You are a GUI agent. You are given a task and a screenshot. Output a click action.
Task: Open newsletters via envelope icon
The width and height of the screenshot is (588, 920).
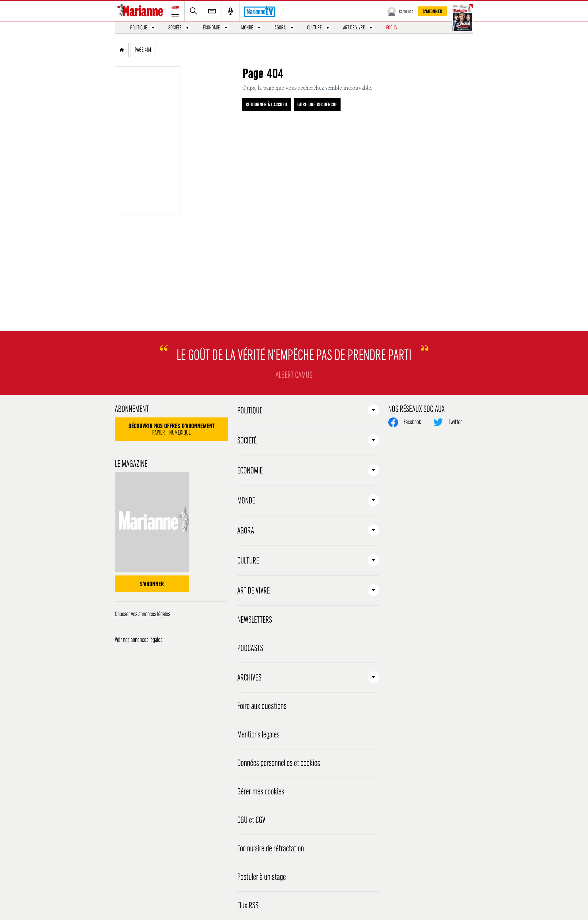(212, 11)
